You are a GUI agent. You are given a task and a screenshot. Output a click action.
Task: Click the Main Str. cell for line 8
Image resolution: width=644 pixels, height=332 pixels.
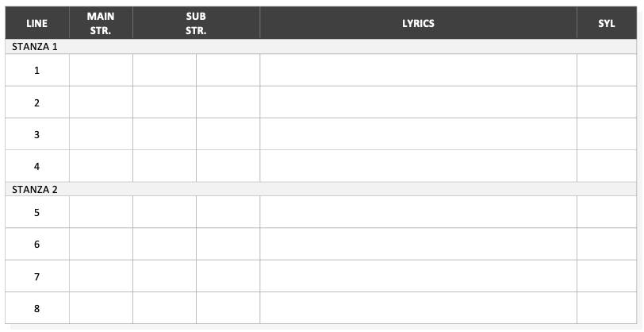[x=101, y=308]
